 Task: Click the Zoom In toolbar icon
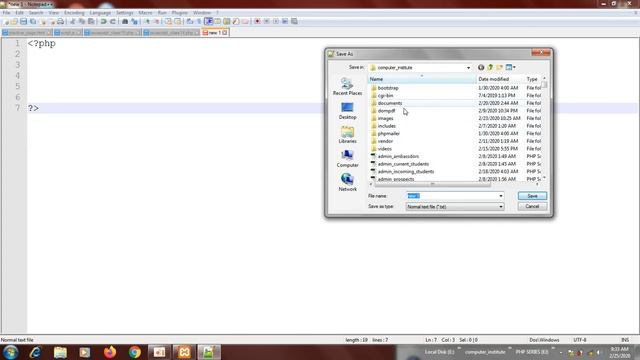tap(147, 21)
